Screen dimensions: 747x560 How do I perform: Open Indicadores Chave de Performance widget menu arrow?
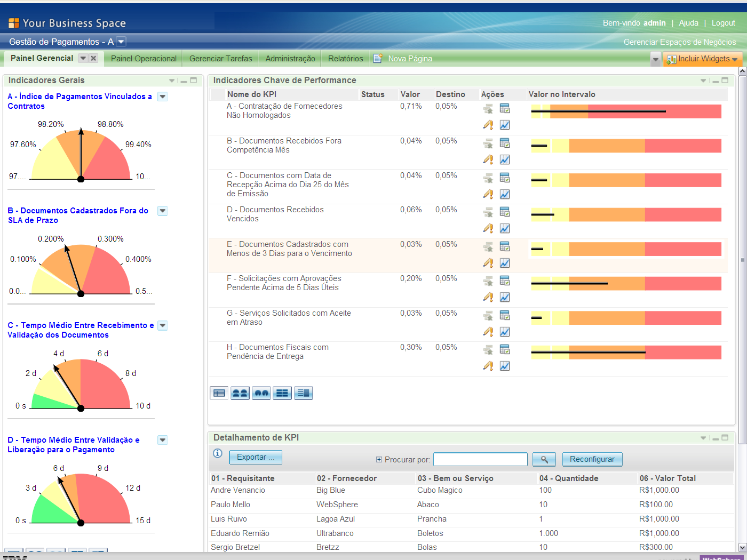[703, 81]
